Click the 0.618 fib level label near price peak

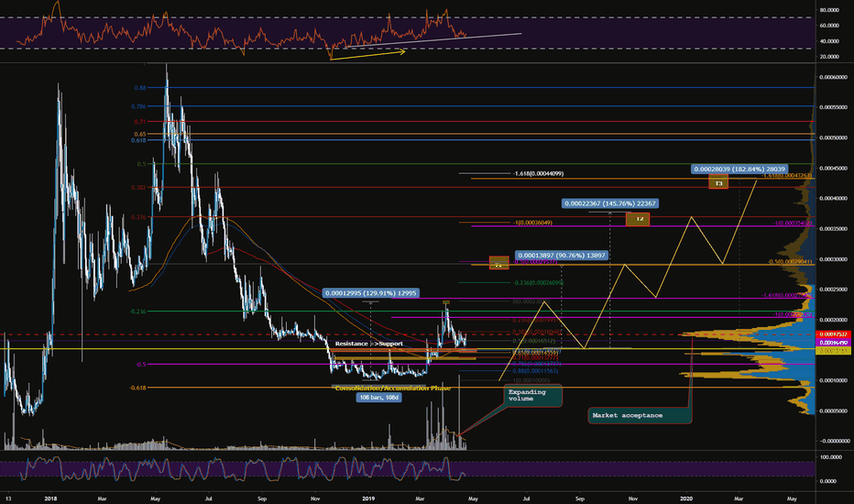(x=138, y=140)
